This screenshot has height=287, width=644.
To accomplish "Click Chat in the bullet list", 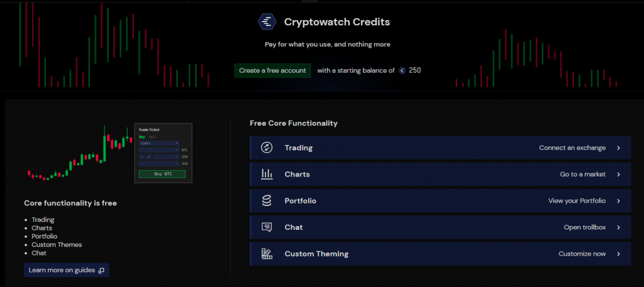I will coord(39,253).
